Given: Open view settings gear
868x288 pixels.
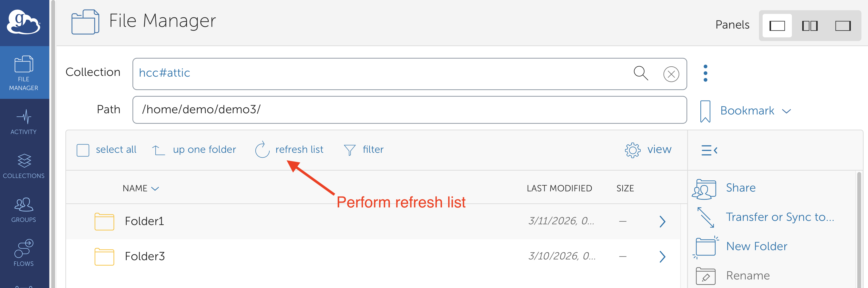Looking at the screenshot, I should 633,150.
